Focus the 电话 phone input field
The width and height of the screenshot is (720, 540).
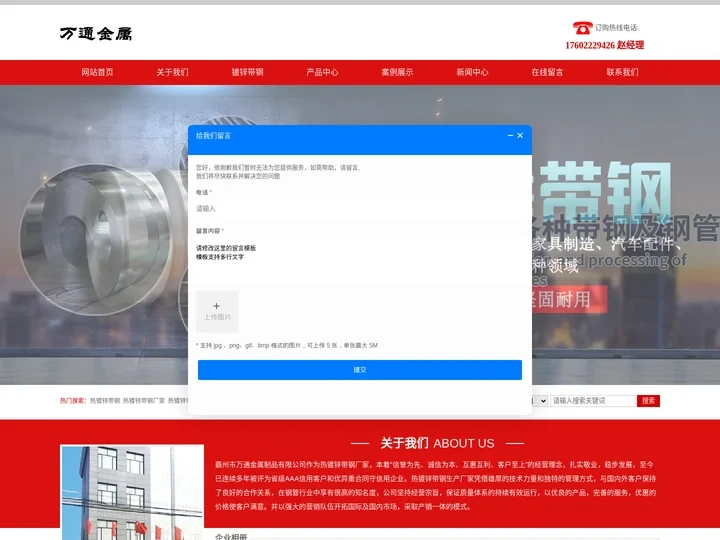tap(360, 208)
